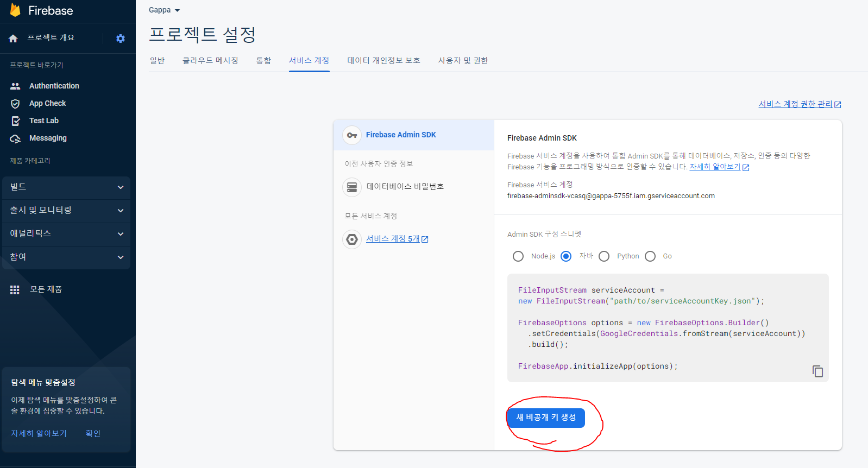Open Test Lab in the sidebar
This screenshot has height=468, width=868.
pyautogui.click(x=44, y=121)
